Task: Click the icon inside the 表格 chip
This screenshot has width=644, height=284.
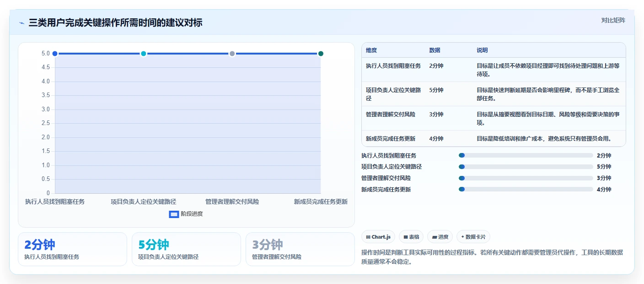Action: click(405, 237)
